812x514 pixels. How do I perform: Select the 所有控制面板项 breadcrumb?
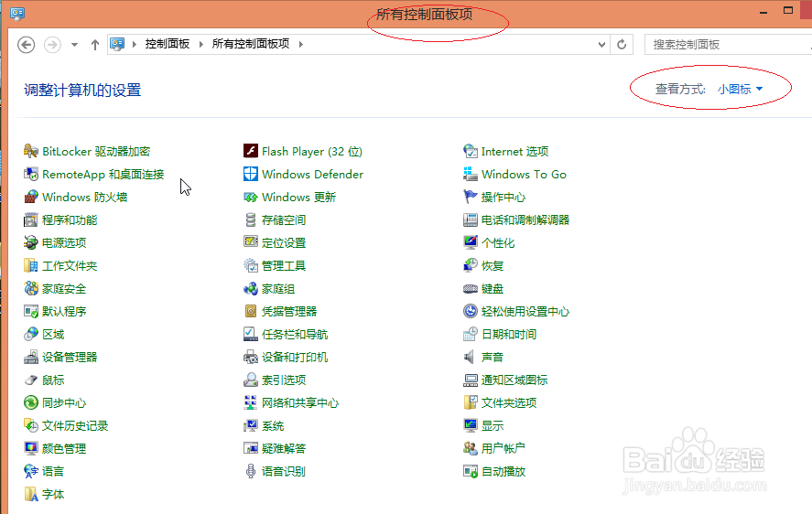(x=251, y=44)
